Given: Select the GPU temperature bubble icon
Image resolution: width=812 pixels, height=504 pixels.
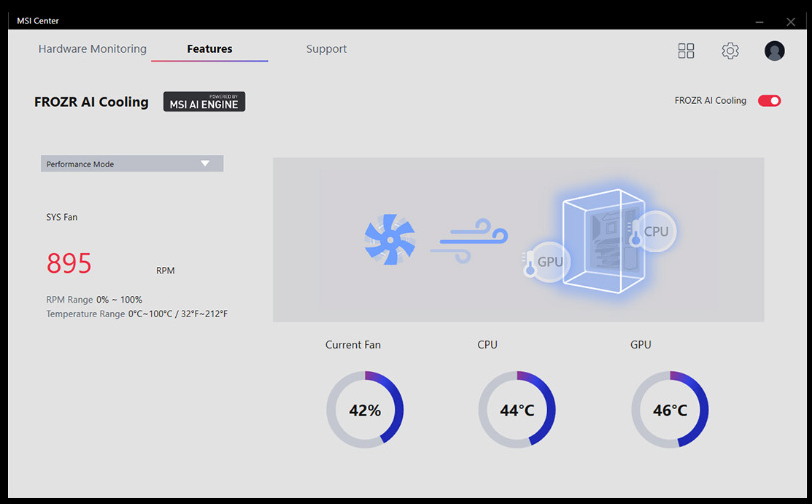Looking at the screenshot, I should pos(547,261).
